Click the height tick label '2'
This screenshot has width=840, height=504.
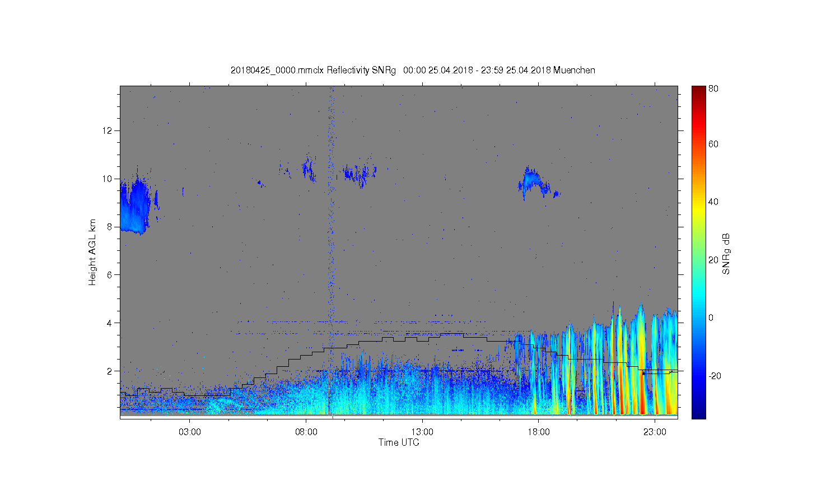(110, 371)
